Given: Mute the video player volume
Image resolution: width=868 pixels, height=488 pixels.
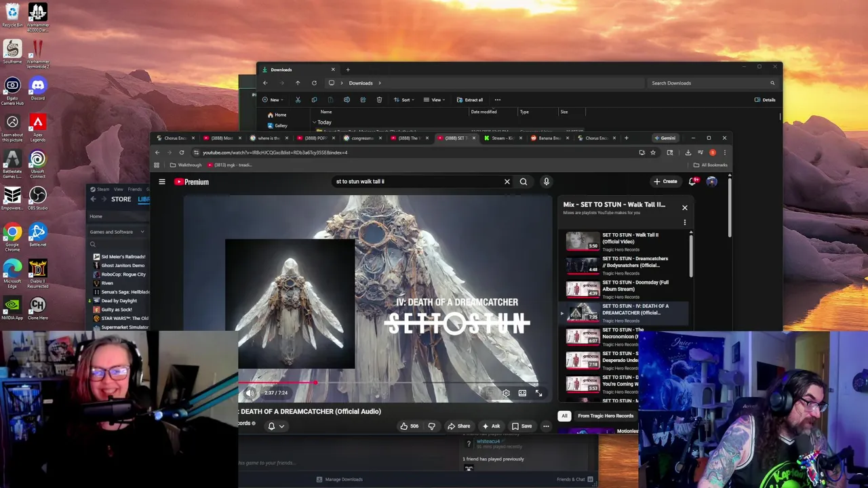Looking at the screenshot, I should (x=250, y=393).
